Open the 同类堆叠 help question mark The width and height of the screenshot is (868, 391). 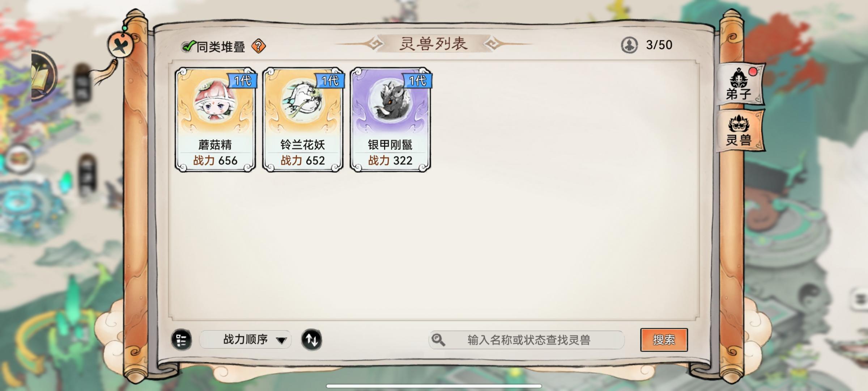tap(259, 46)
